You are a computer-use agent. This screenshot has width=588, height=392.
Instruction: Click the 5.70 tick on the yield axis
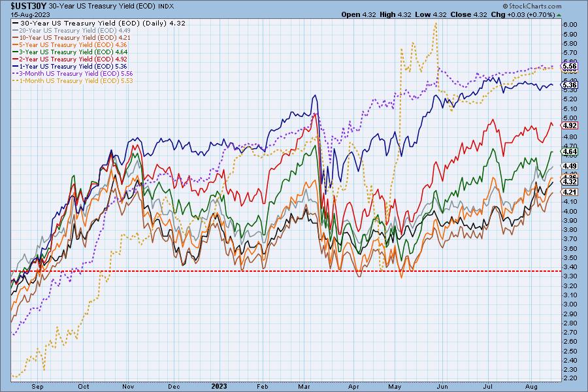pyautogui.click(x=570, y=53)
